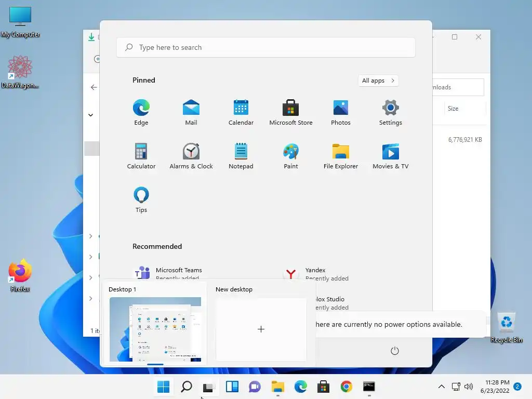This screenshot has width=532, height=399.
Task: Open Command Prompt on the taskbar
Action: 369,387
